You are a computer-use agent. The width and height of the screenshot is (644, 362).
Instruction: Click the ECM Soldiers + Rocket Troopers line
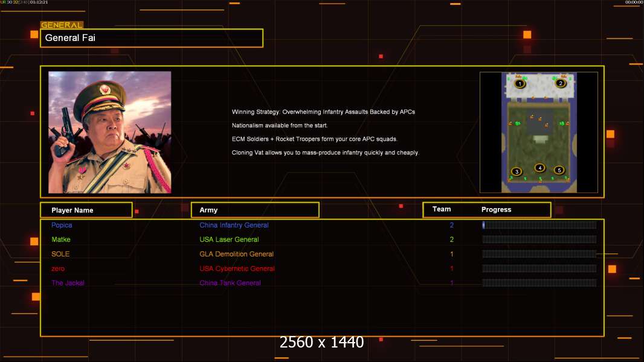point(315,139)
